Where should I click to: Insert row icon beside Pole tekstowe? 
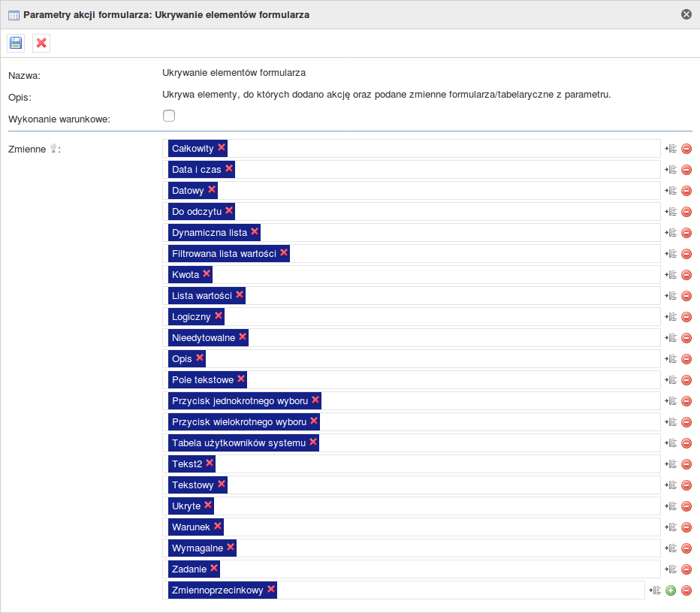pos(671,380)
